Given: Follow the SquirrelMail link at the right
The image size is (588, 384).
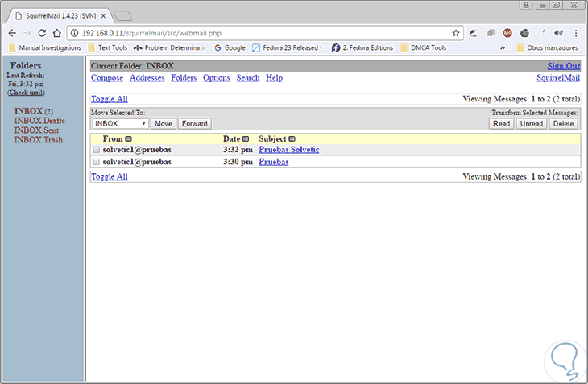Looking at the screenshot, I should coord(558,78).
